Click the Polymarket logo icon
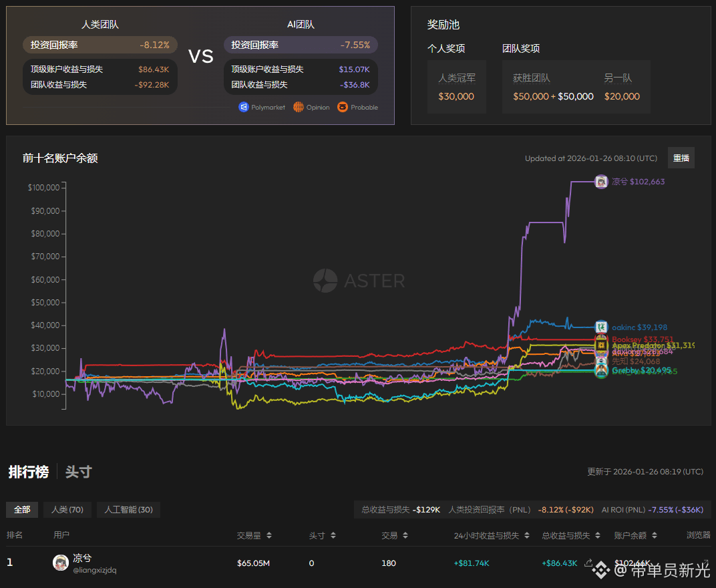The width and height of the screenshot is (716, 588). click(x=244, y=107)
